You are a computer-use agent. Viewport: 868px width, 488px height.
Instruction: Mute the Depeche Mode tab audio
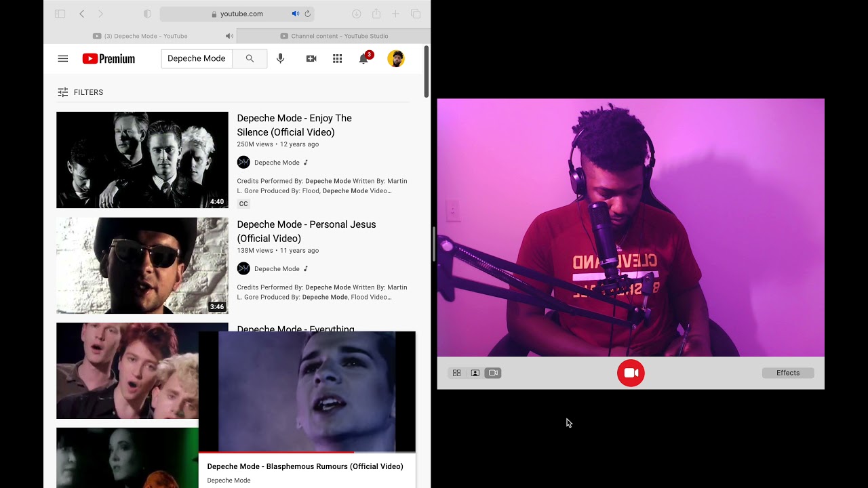click(x=229, y=36)
